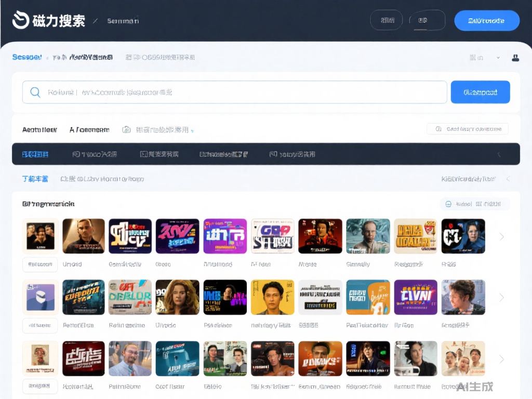Open the Aeotn lleelr option
This screenshot has width=532, height=399.
point(39,129)
